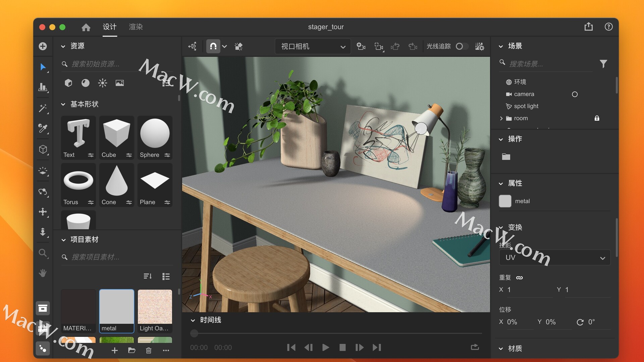Viewport: 644px width, 362px height.
Task: Filter resources by images icon
Action: click(120, 83)
